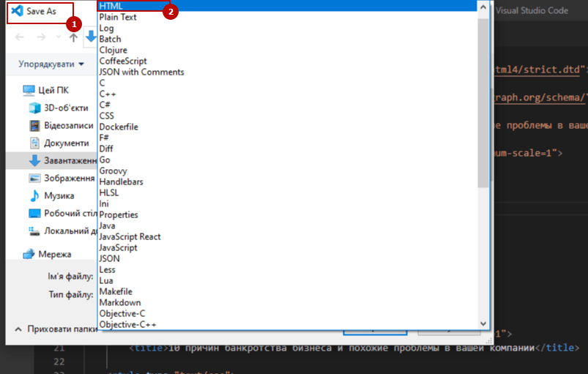Screen dimensions: 588x374
Task: Select Handlebars option
Action: click(x=287, y=182)
